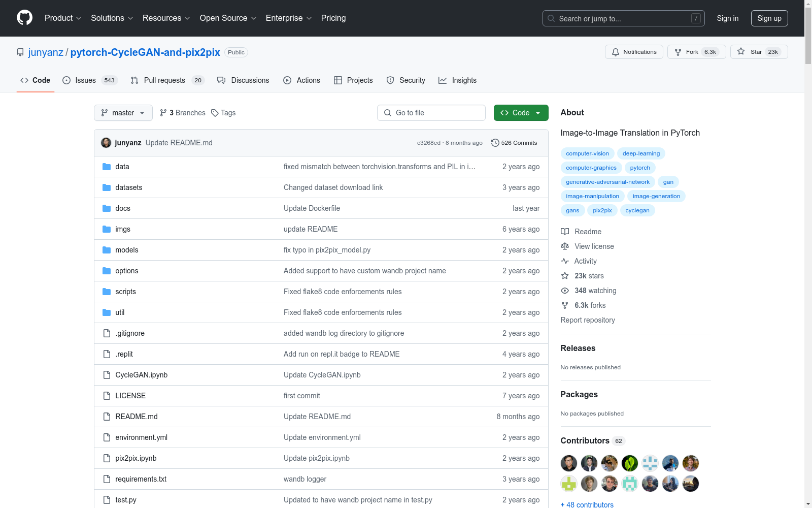View 526 Commits history

click(514, 143)
